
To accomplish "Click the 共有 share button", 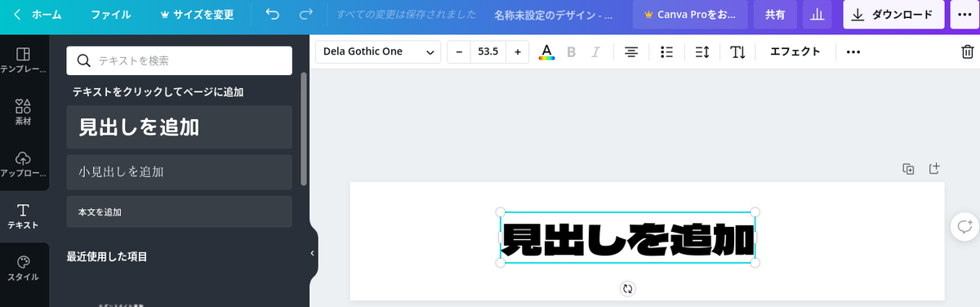I will tap(775, 15).
